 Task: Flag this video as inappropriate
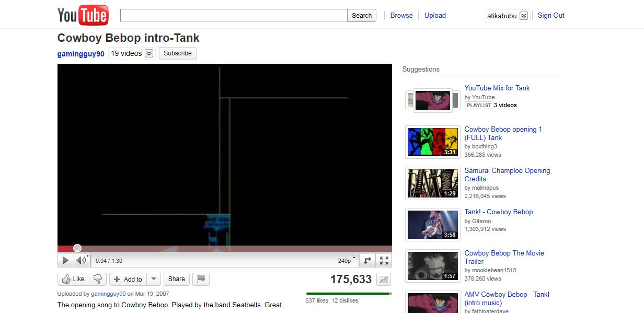click(x=201, y=279)
